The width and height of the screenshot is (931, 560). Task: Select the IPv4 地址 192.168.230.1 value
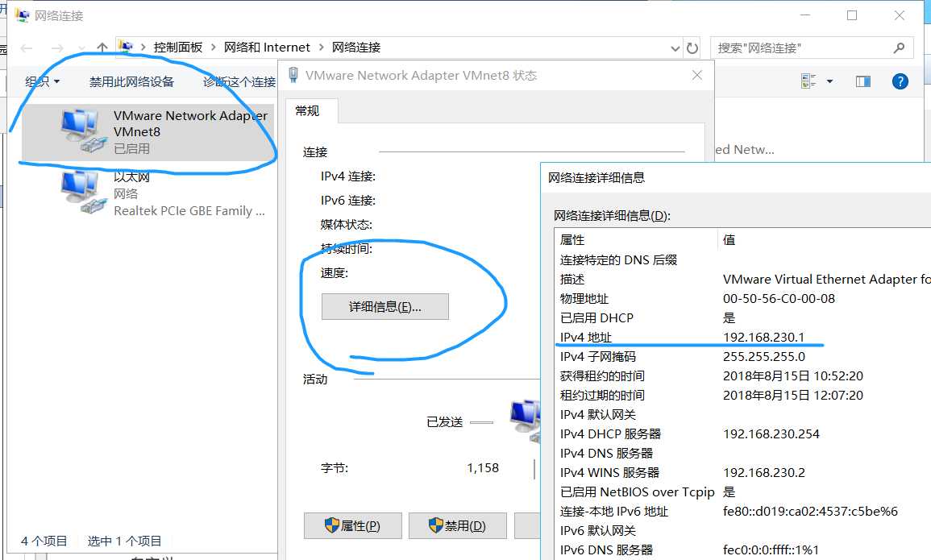pos(763,337)
